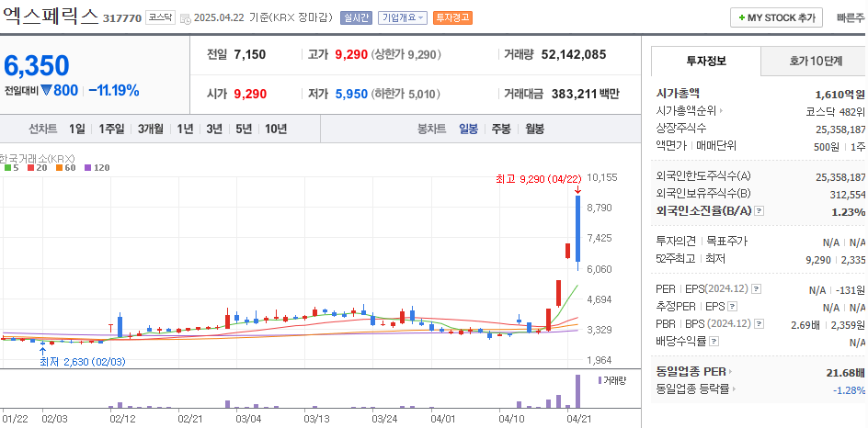Viewport: 868px width, 428px height.
Task: Select the 주봉 candlestick chart
Action: pyautogui.click(x=501, y=130)
